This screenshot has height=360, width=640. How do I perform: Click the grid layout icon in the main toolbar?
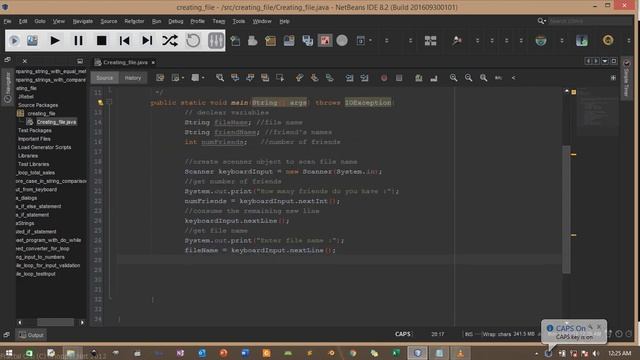430,40
